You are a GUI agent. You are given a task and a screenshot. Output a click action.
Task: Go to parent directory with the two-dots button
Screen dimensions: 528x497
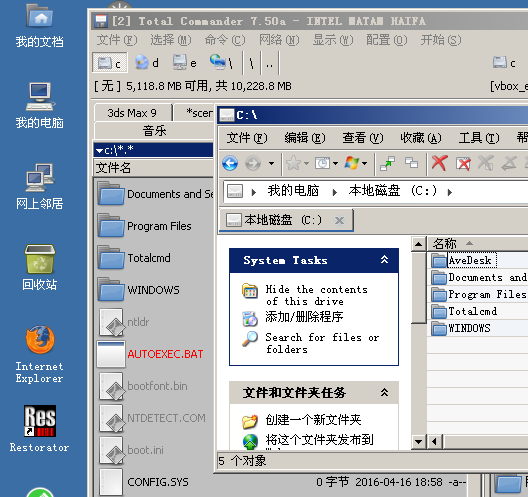pyautogui.click(x=270, y=63)
